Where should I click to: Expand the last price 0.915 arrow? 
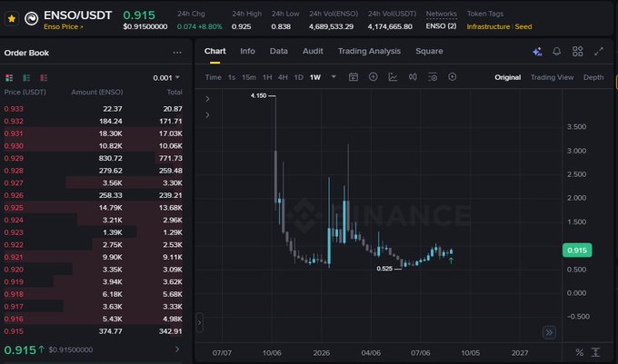click(177, 349)
